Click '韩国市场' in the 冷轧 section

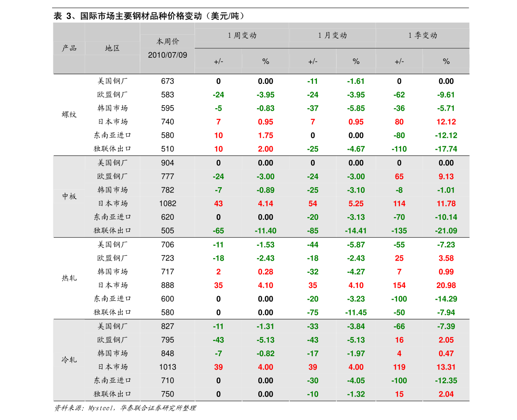tap(112, 354)
